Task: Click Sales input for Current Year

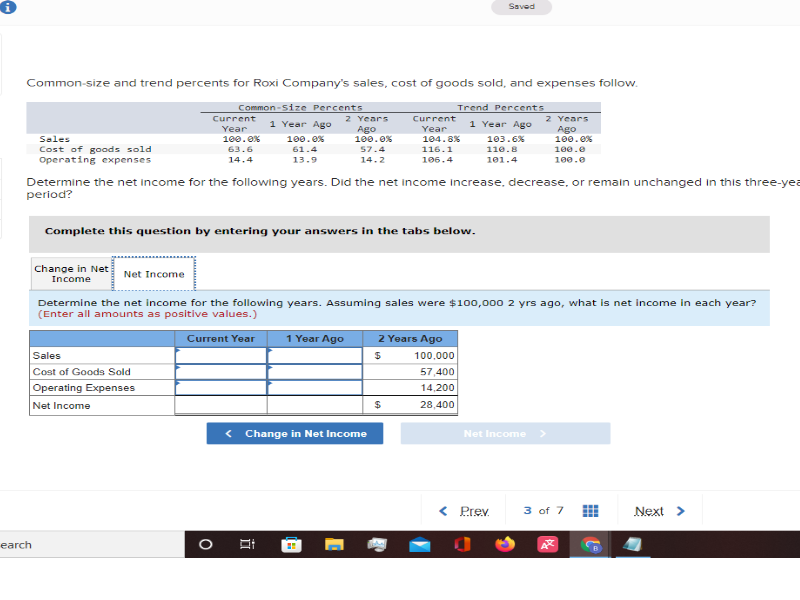Action: (x=221, y=356)
